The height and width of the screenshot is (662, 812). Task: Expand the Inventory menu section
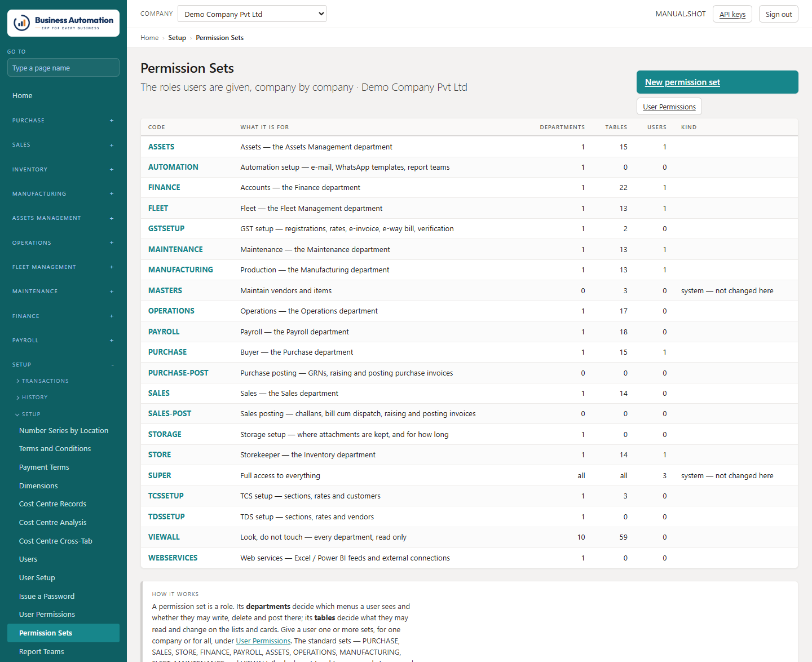[x=63, y=170]
